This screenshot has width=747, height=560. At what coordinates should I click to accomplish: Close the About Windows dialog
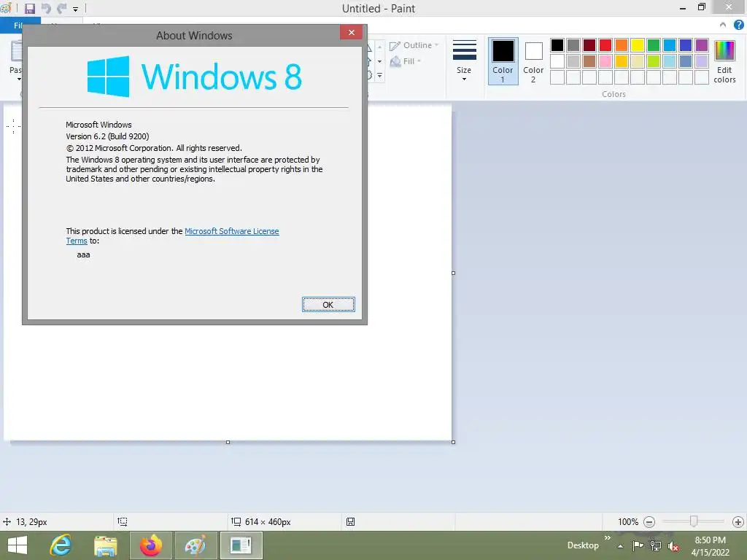[x=351, y=32]
